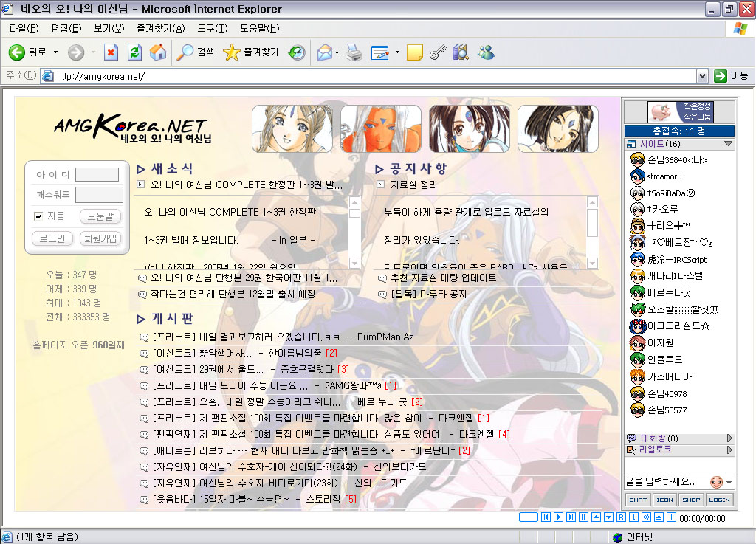
Task: Click the 로그인 login button
Action: 52,238
